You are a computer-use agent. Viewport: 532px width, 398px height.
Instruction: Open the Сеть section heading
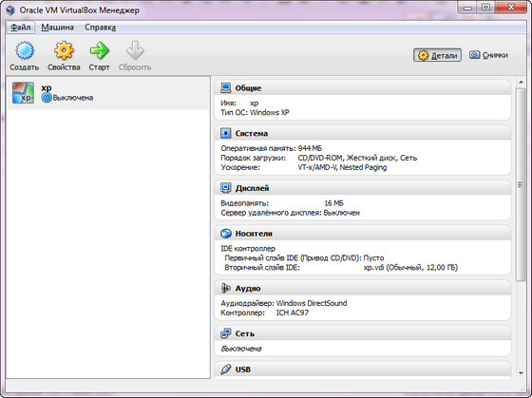coord(245,333)
